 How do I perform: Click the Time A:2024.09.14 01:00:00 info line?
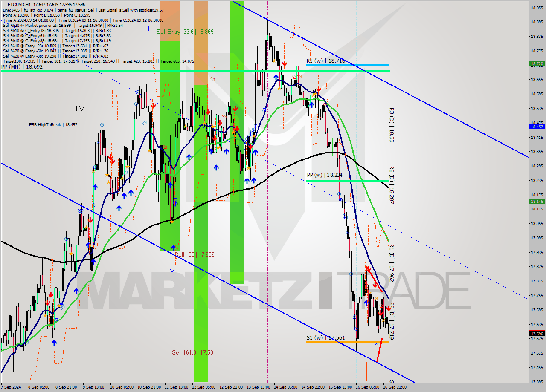point(83,20)
